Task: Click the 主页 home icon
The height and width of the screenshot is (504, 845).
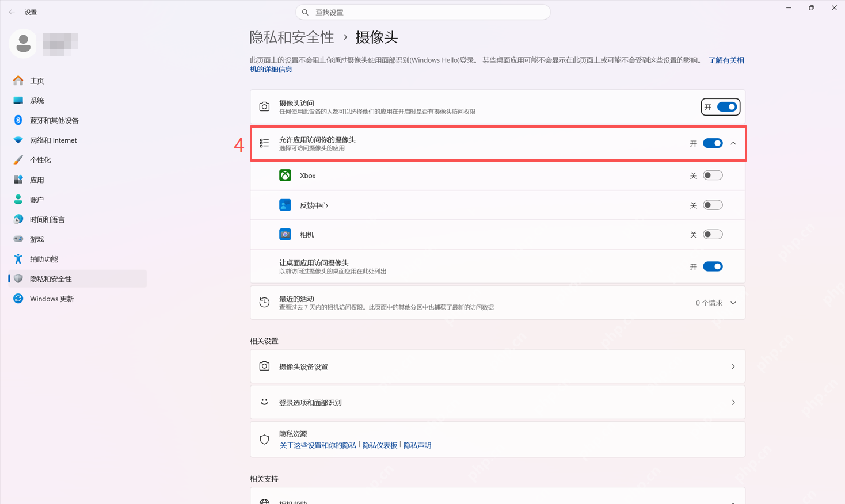Action: pos(18,81)
